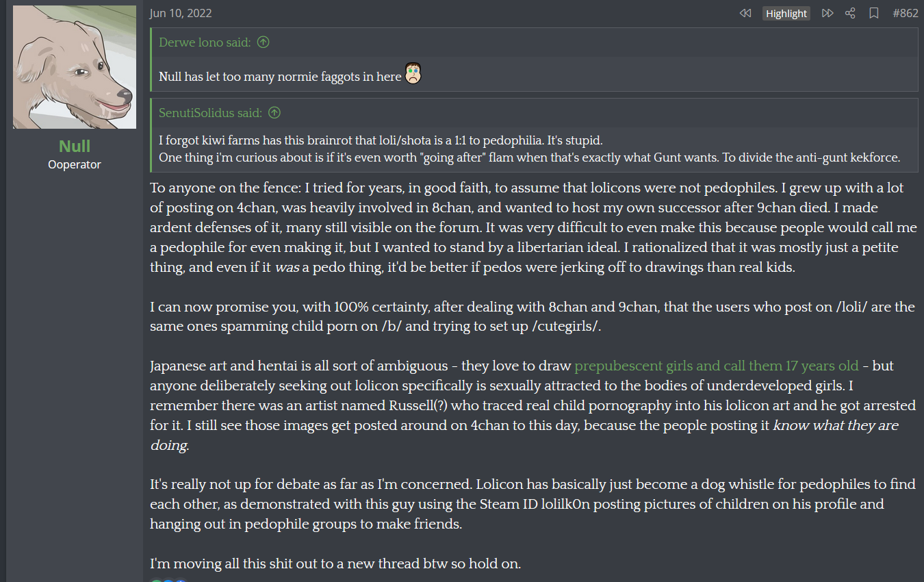Click the reaction icons below the post
Screen dimensions: 924x582
[168, 580]
